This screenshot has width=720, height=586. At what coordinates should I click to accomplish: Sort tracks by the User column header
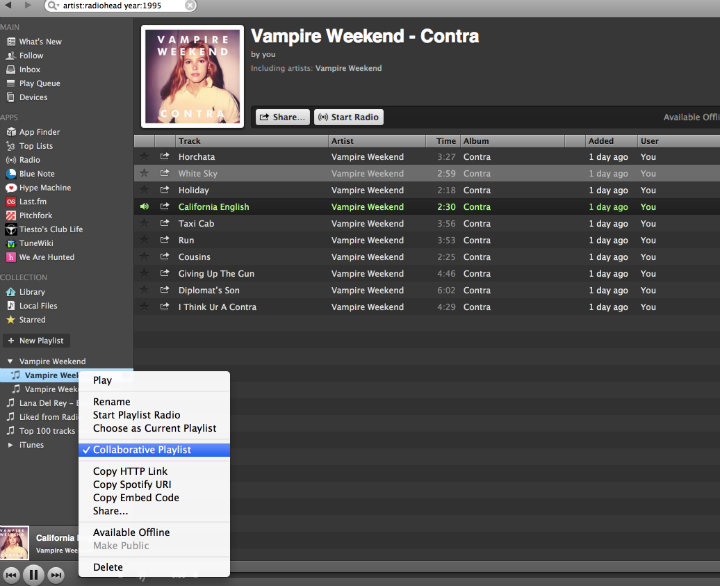(x=678, y=141)
